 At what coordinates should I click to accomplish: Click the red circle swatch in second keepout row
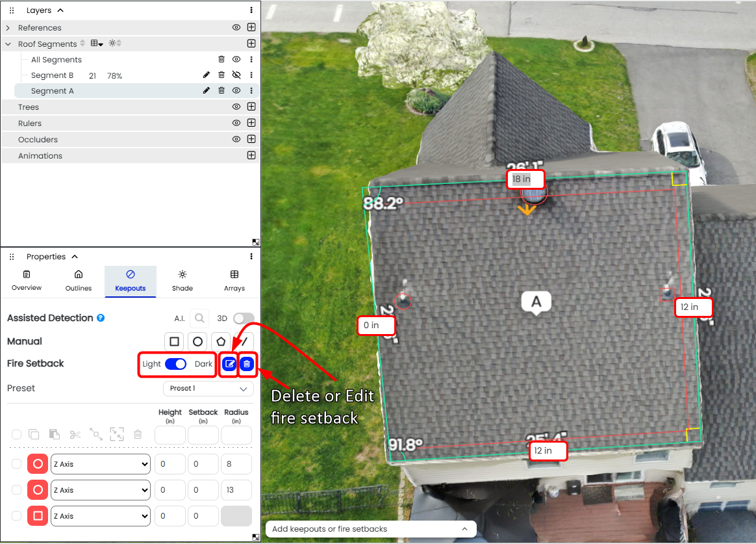coord(38,490)
